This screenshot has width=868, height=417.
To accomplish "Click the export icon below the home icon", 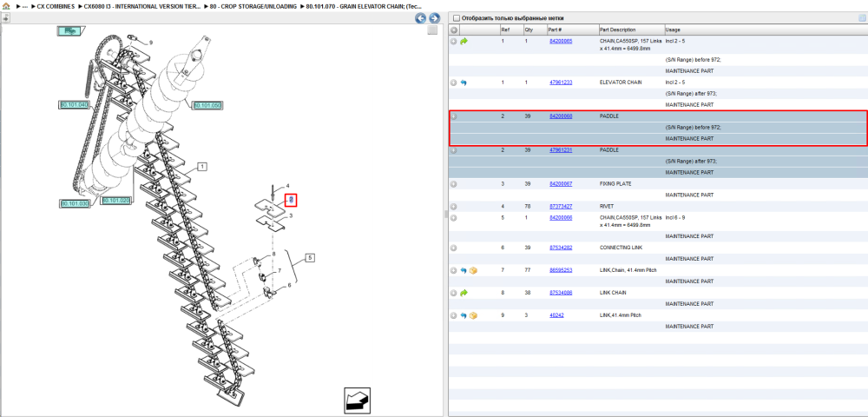I will pos(5,18).
